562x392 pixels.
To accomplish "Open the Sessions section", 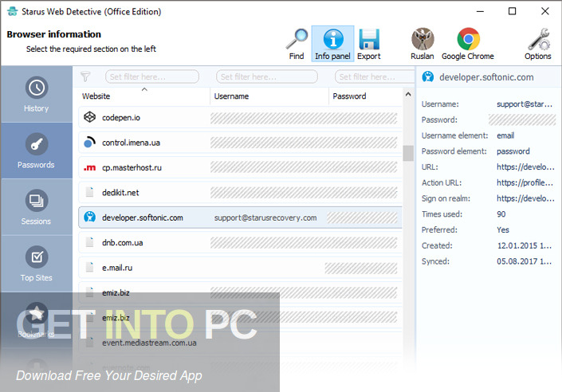I will [x=36, y=206].
